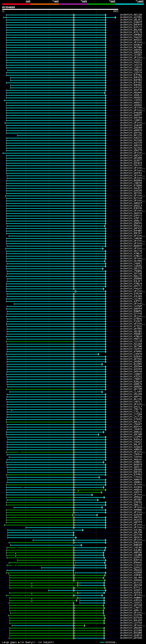Select hit label UniRef100_B6DDR4
146x644 pixels.
tap(131, 180)
